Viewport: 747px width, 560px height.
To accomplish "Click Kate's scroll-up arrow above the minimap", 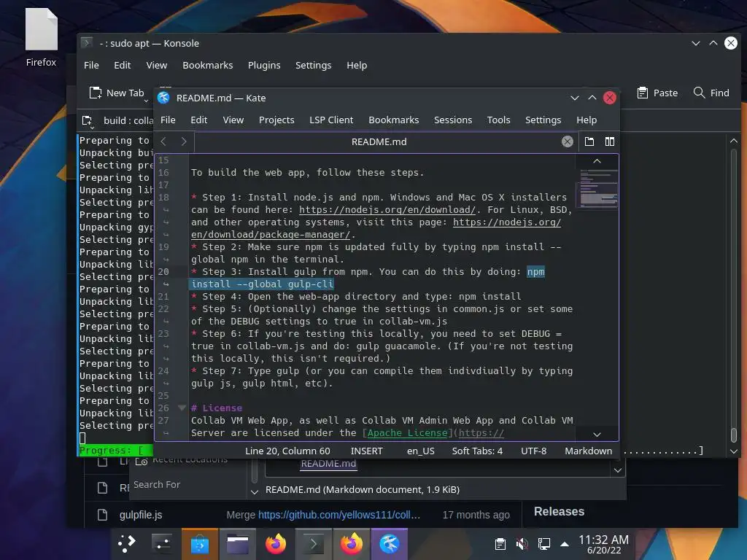I will coord(597,161).
